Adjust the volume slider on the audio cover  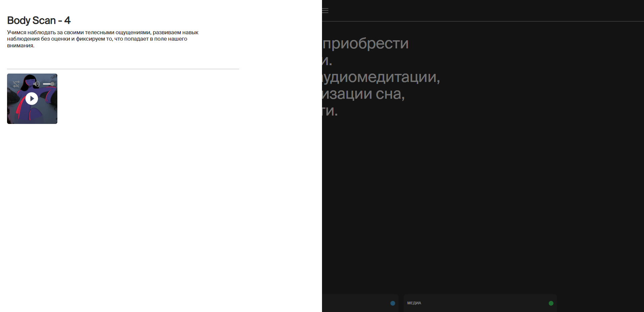click(49, 84)
